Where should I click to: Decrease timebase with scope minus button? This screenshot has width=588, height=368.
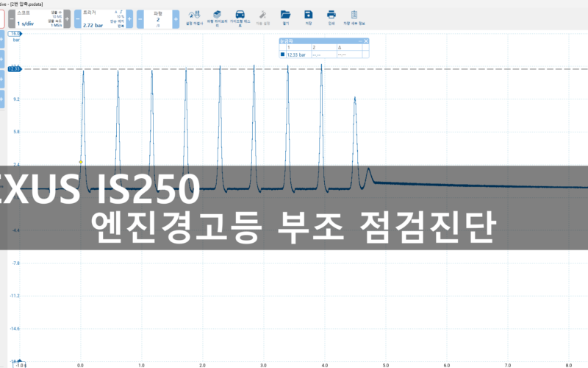click(11, 18)
